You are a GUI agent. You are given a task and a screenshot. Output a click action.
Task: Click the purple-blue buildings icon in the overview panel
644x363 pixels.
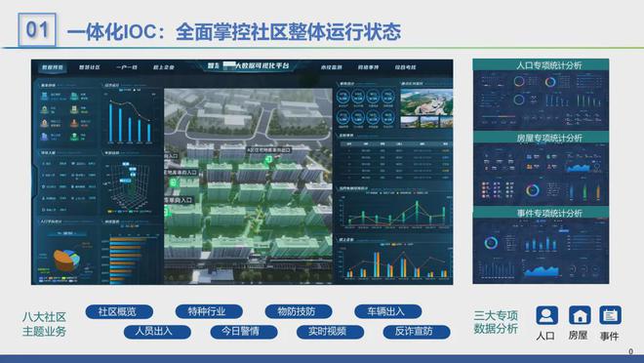click(44, 137)
